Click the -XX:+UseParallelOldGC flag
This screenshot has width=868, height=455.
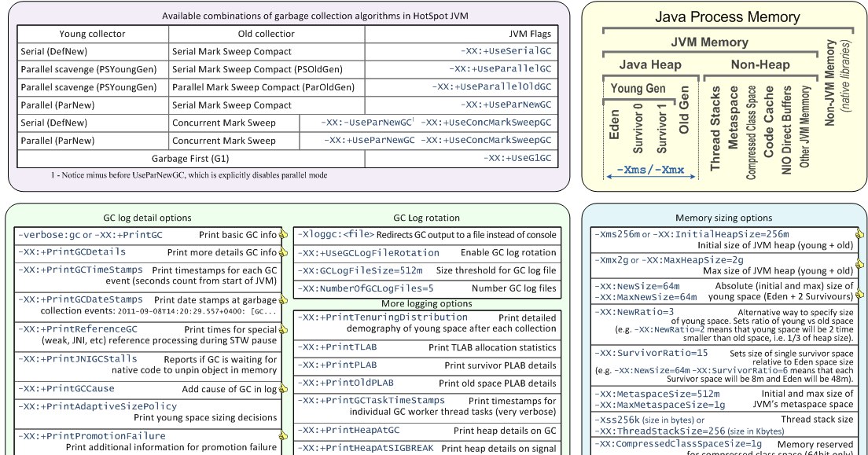[491, 87]
